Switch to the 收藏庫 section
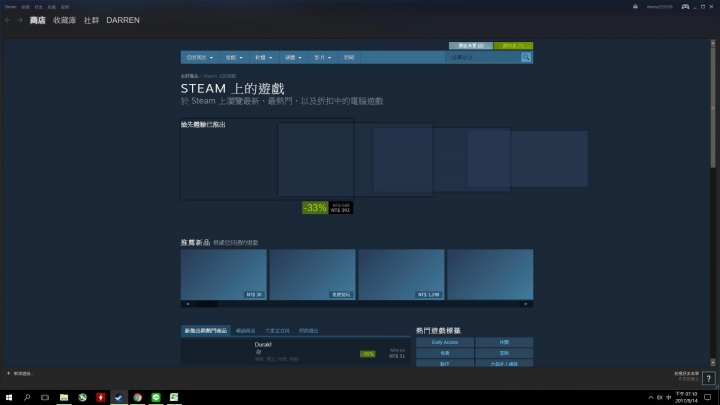Screen dimensions: 720x405 pyautogui.click(x=64, y=20)
